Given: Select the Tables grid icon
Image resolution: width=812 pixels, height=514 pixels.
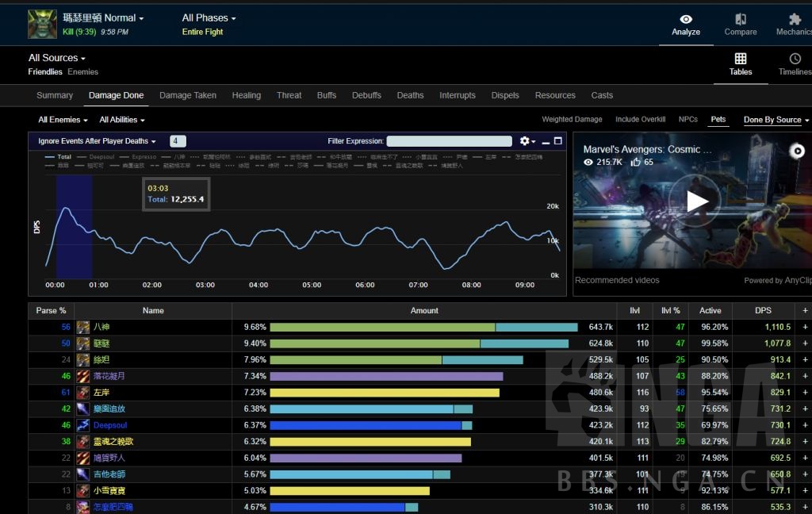Looking at the screenshot, I should tap(741, 59).
